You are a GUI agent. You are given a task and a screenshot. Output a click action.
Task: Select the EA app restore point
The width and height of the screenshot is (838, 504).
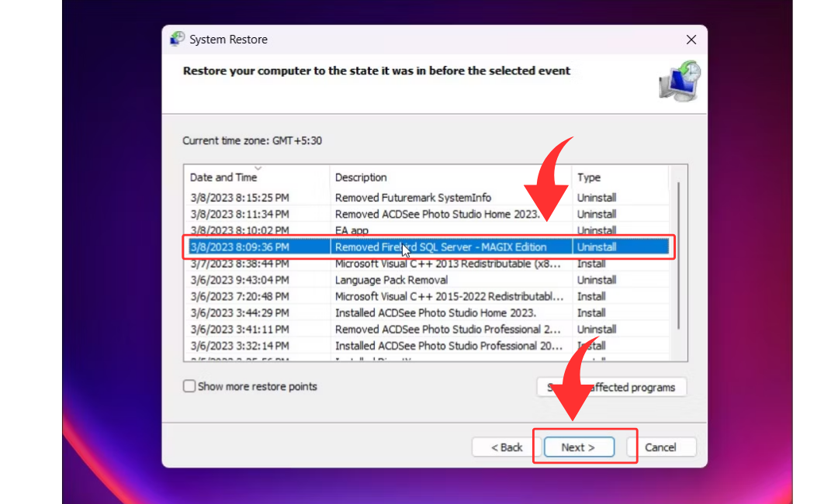(351, 230)
